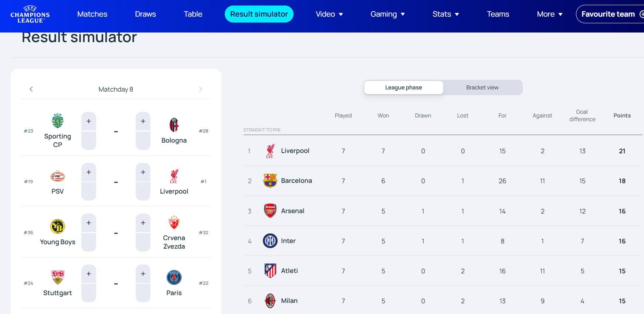Select the Young Boys badge
Viewport: 644px width, 314px height.
tap(58, 226)
